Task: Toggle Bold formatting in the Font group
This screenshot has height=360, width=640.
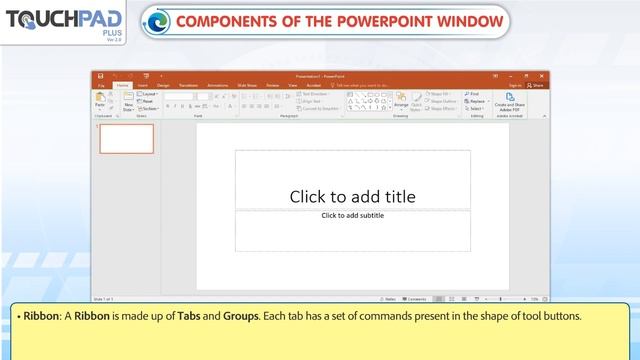Action: (167, 107)
